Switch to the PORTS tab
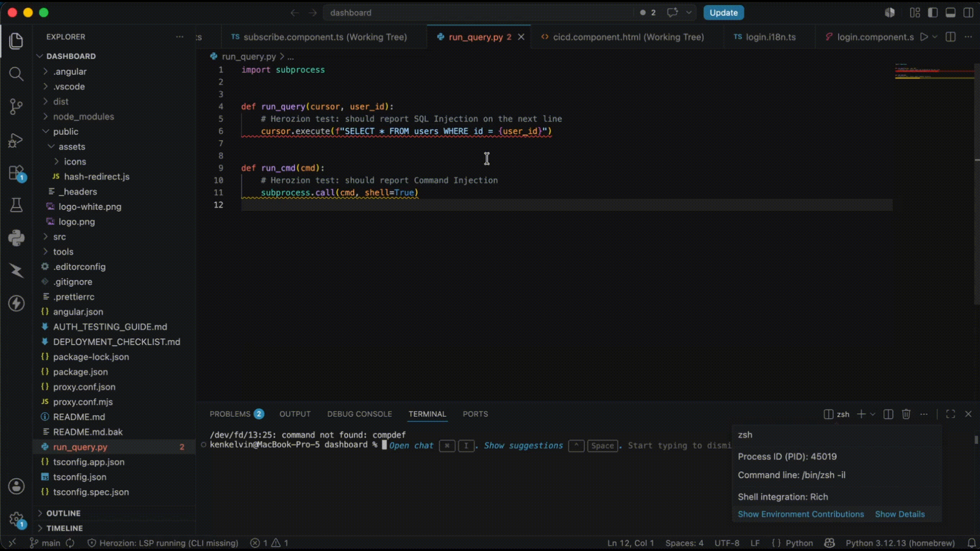Image resolution: width=980 pixels, height=551 pixels. click(475, 414)
